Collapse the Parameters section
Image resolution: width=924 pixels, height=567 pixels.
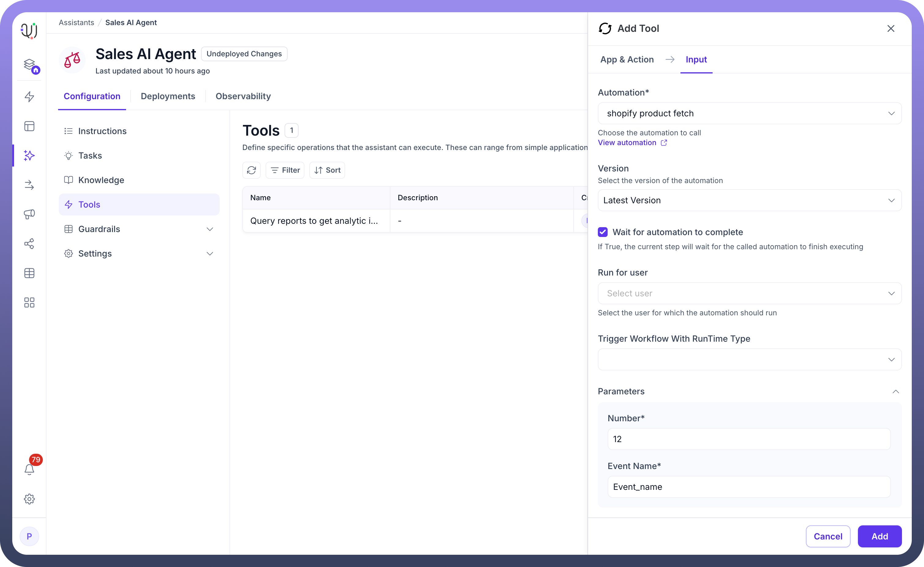[896, 391]
